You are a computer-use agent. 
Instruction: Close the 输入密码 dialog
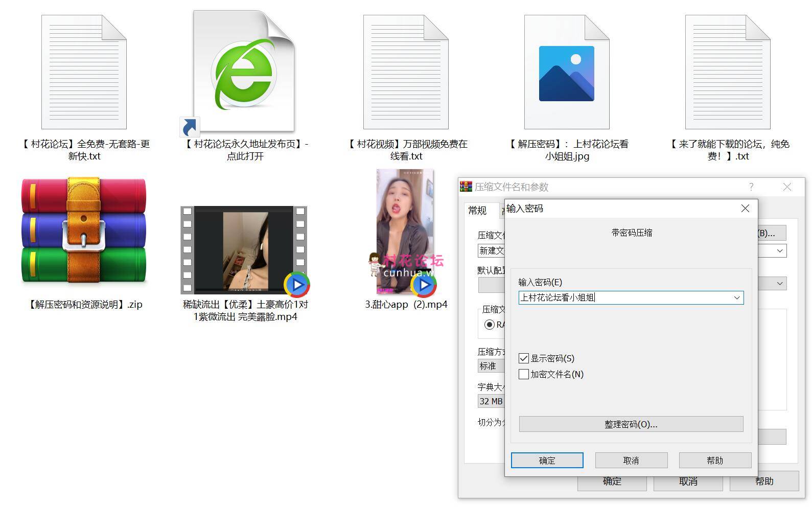tap(745, 208)
